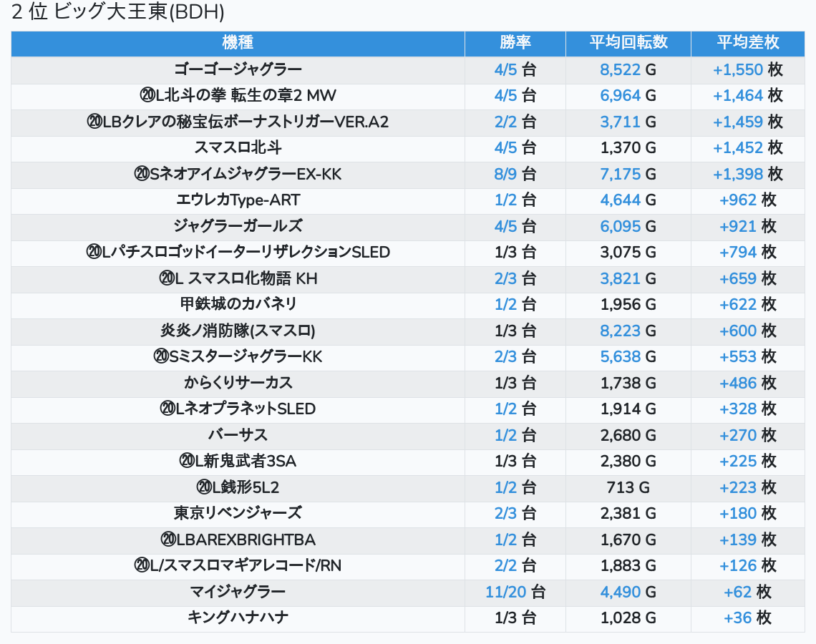Click the 機種 column header
Viewport: 816px width, 644px height.
click(x=238, y=43)
